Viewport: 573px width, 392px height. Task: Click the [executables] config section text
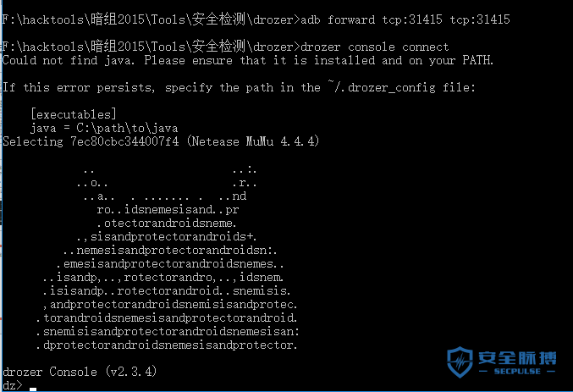pos(74,114)
